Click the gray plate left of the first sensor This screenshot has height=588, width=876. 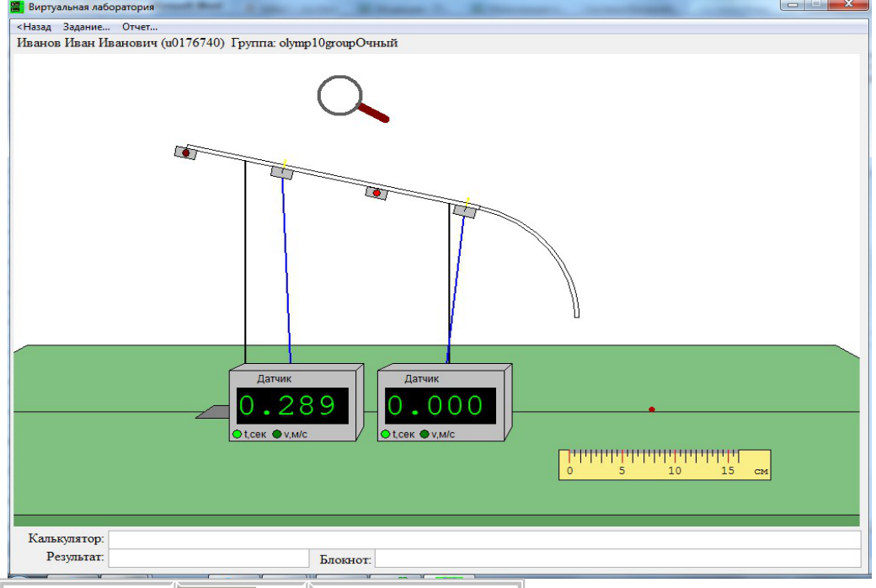[x=213, y=412]
